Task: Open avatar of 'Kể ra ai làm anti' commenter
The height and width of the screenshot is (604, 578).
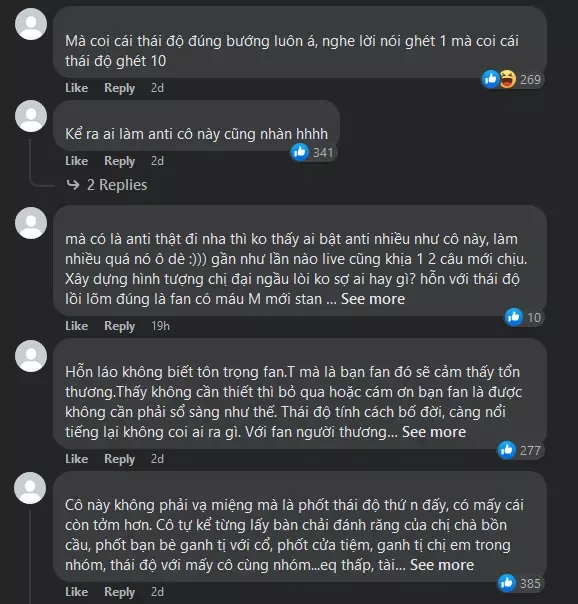Action: coord(31,116)
